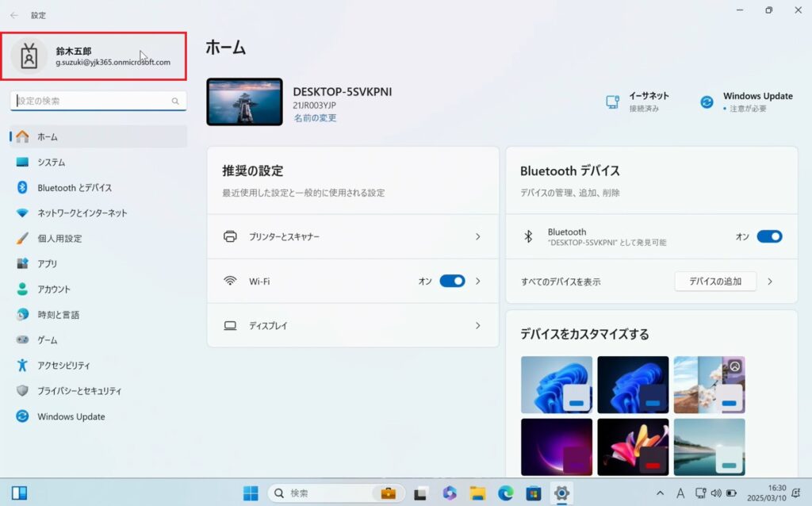812x506 pixels.
Task: Pick the colorful flower dark theme
Action: tap(633, 447)
